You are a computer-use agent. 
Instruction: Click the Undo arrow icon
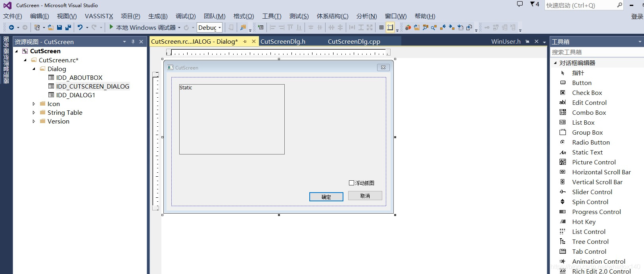coord(80,27)
